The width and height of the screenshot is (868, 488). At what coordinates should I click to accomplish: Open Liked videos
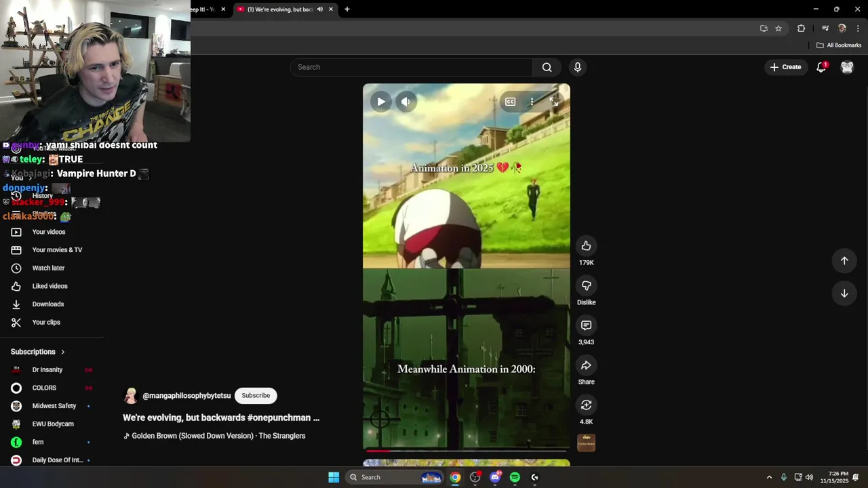tap(50, 286)
